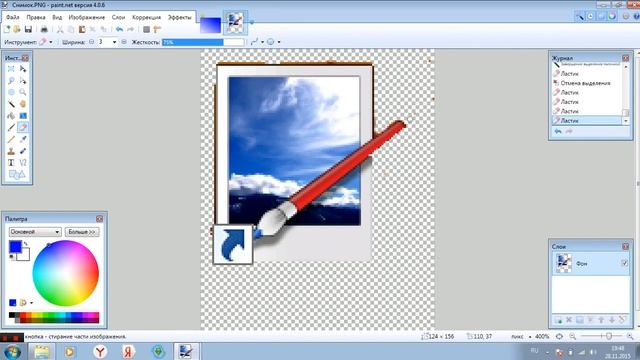This screenshot has height=360, width=640.
Task: Save the image with the floppy icon
Action: click(x=28, y=29)
